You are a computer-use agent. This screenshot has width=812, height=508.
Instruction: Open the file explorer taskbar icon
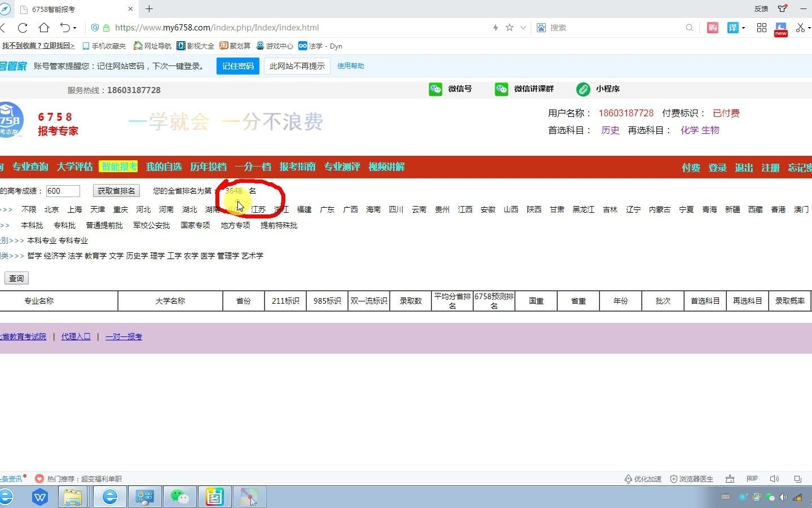point(73,497)
